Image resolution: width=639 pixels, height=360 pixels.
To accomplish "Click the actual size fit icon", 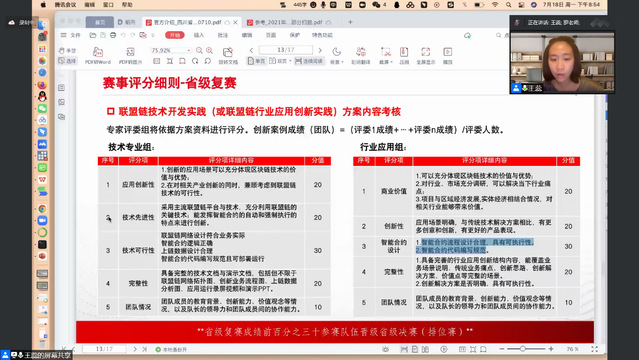I will click(x=156, y=61).
